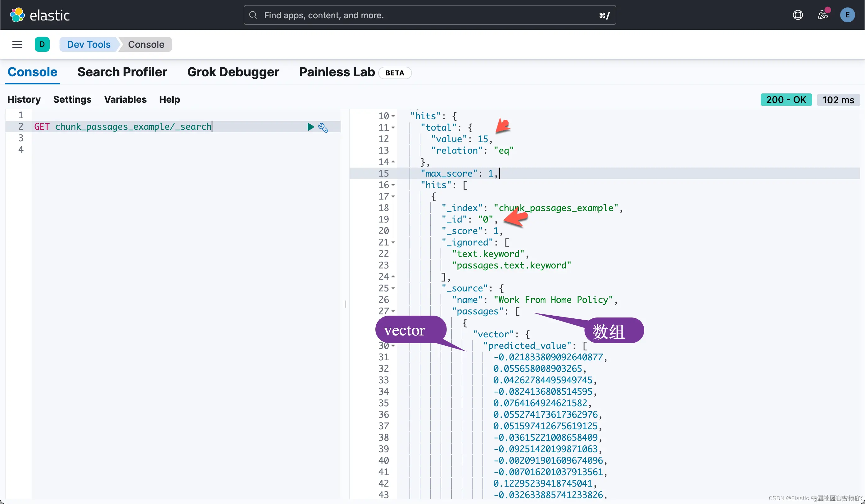Open the user profile avatar E
The image size is (865, 504).
[x=847, y=15]
